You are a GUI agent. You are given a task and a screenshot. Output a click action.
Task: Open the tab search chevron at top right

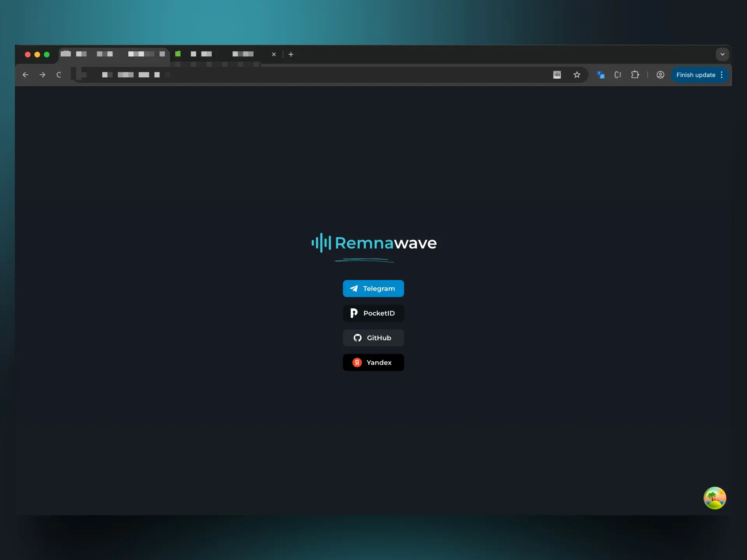[x=722, y=54]
